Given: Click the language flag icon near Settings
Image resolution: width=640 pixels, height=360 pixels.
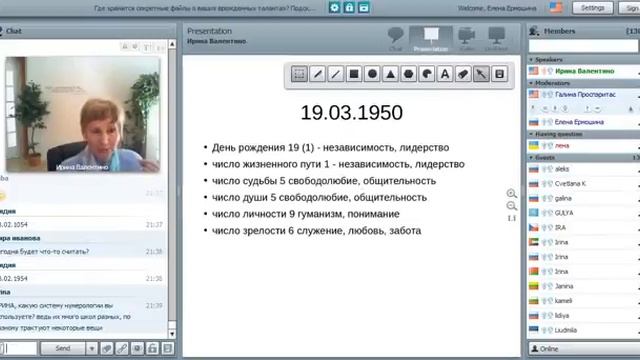Looking at the screenshot, I should 556,7.
